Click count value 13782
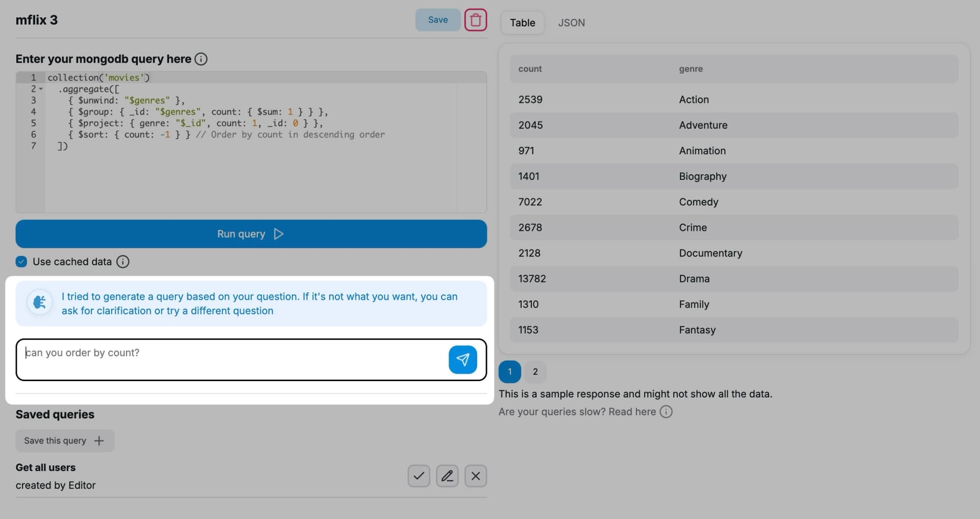 click(532, 278)
